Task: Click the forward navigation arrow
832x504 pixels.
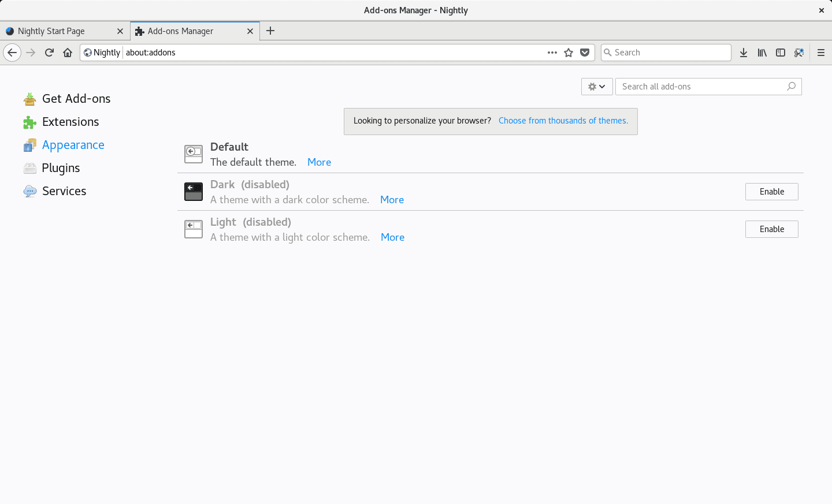Action: tap(31, 53)
